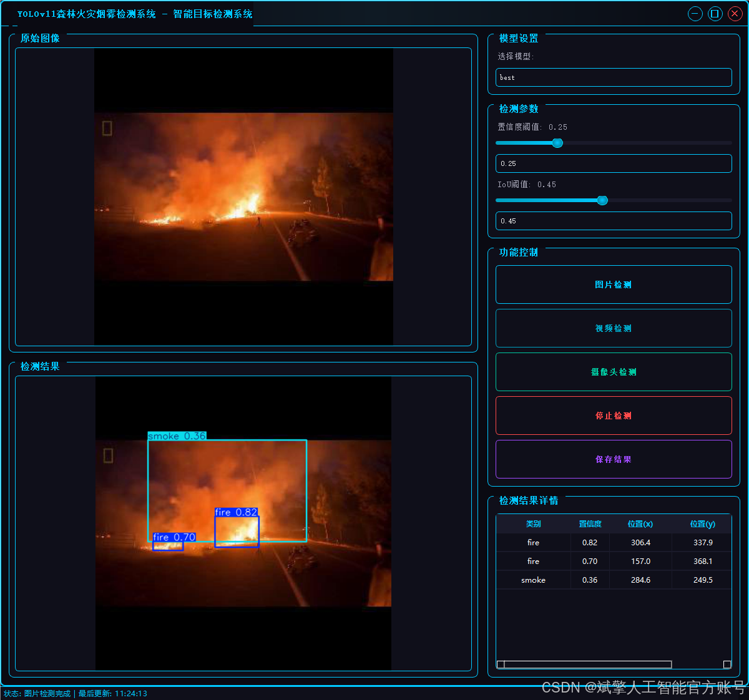Click the 类别 column header
The image size is (749, 700).
[534, 524]
